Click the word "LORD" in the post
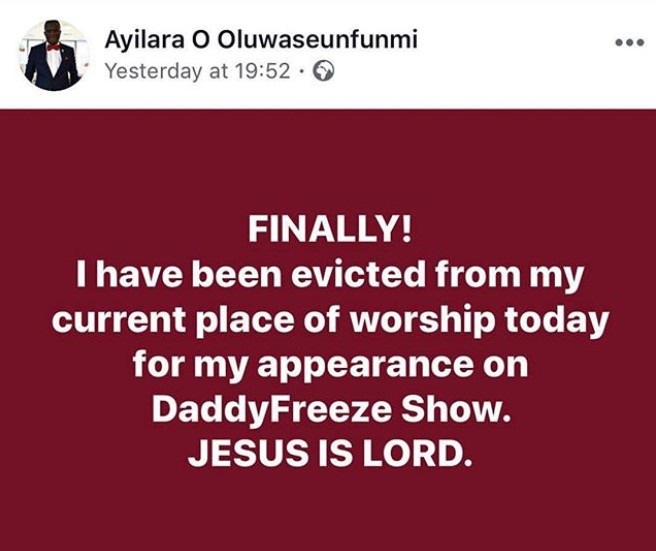This screenshot has width=656, height=551. (422, 455)
